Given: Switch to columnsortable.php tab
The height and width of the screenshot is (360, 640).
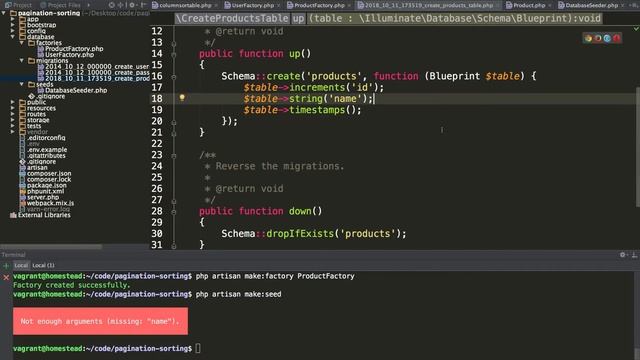Looking at the screenshot, I should click(185, 5).
